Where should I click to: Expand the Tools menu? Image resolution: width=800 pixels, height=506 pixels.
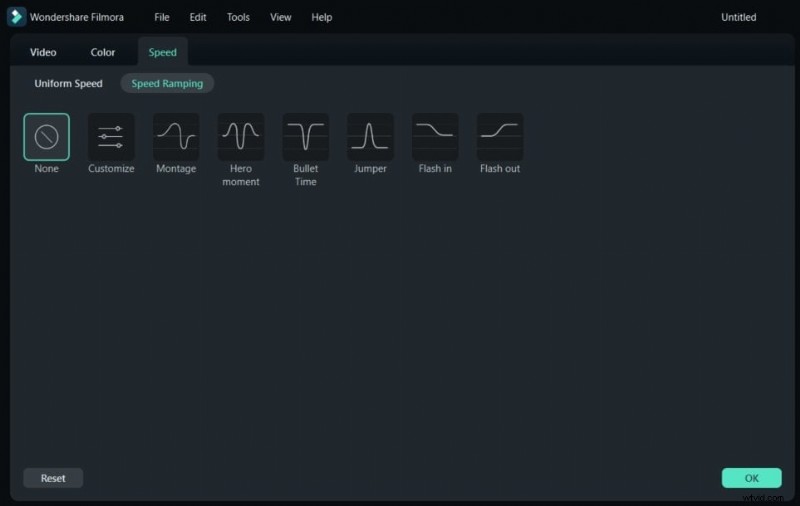point(238,17)
